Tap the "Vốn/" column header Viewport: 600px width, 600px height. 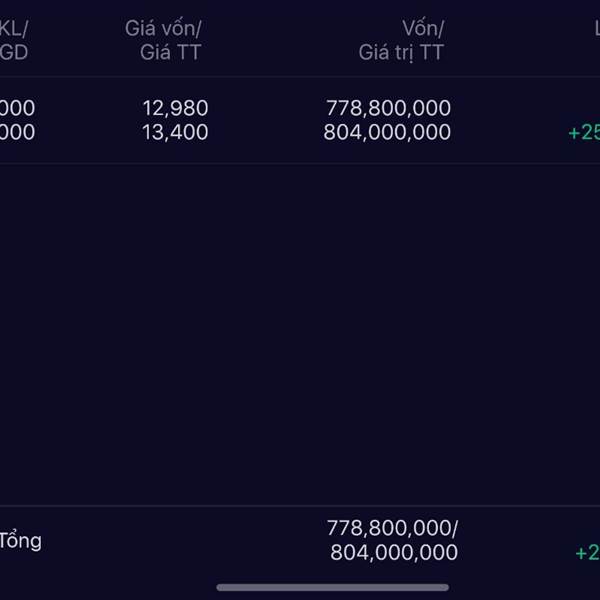coord(422,29)
